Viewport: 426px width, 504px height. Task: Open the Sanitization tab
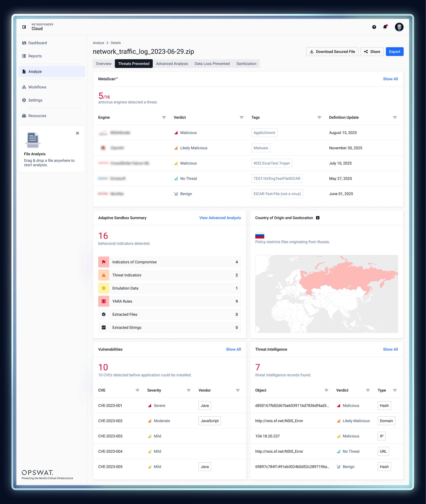(246, 64)
